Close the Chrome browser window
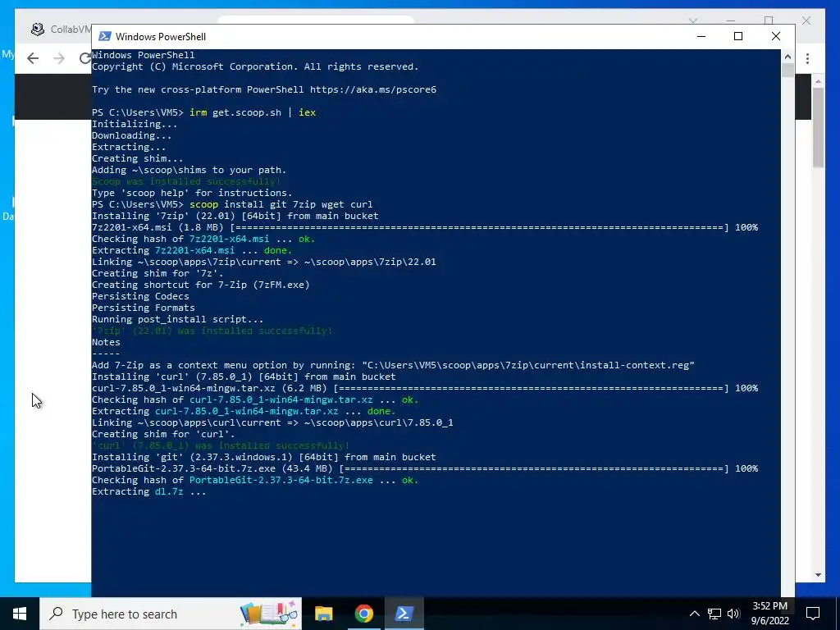 point(806,21)
